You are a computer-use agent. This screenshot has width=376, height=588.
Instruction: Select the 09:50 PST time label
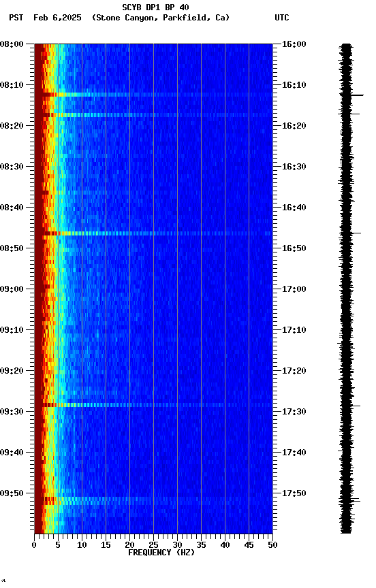(12, 493)
